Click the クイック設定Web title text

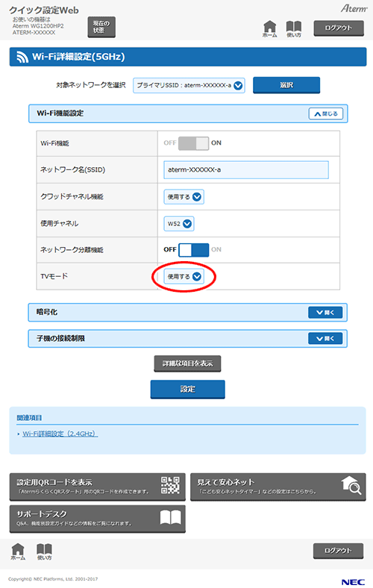point(43,10)
